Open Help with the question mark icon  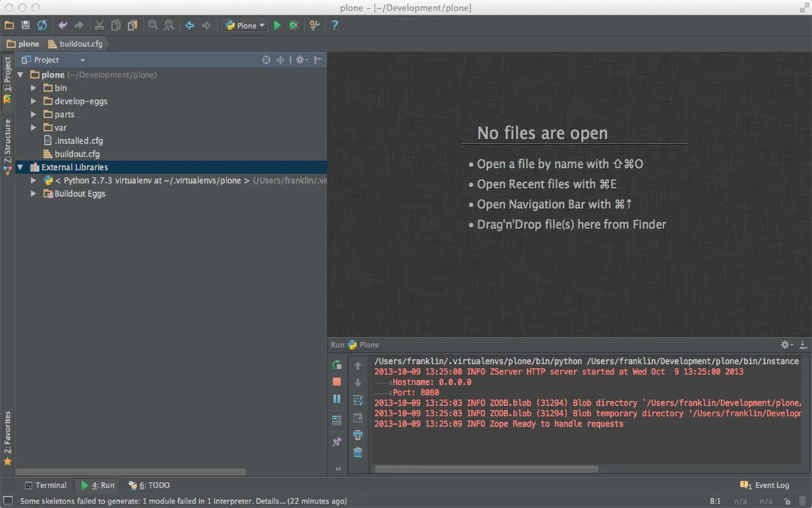pyautogui.click(x=334, y=25)
